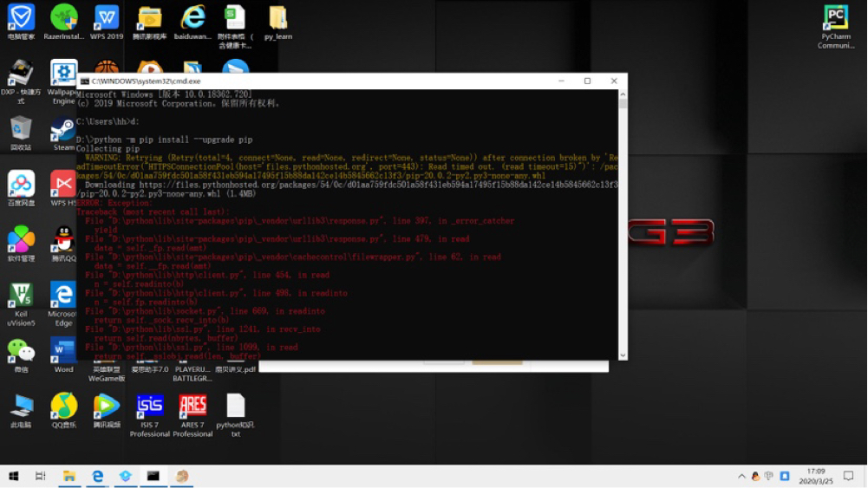The image size is (868, 488).
Task: Launch the 腾讯视频 desktop shortcut
Action: click(107, 411)
